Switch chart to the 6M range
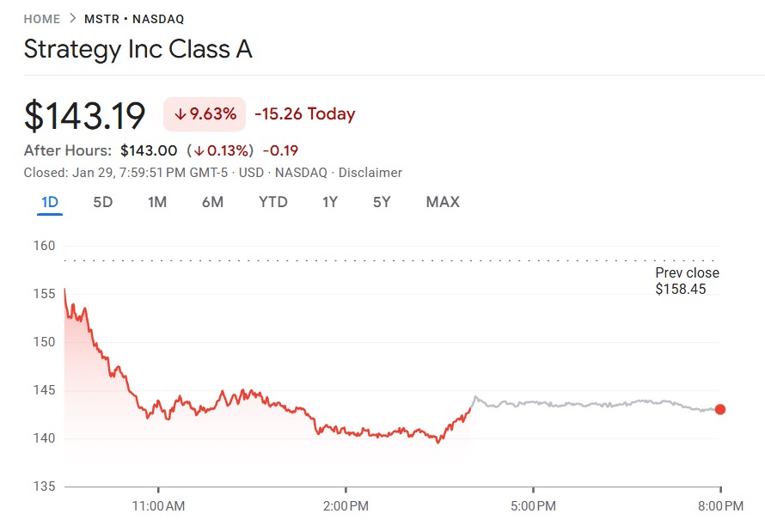This screenshot has height=532, width=765. coord(212,203)
